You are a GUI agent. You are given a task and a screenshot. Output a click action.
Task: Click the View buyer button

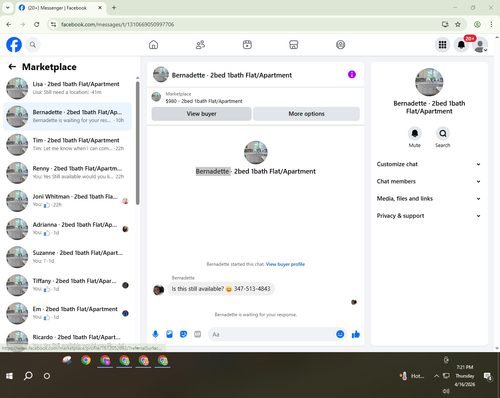tap(201, 114)
